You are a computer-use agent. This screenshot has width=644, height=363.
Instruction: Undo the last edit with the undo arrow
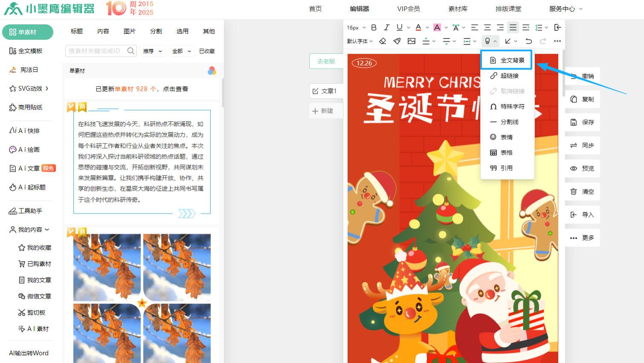pos(529,41)
